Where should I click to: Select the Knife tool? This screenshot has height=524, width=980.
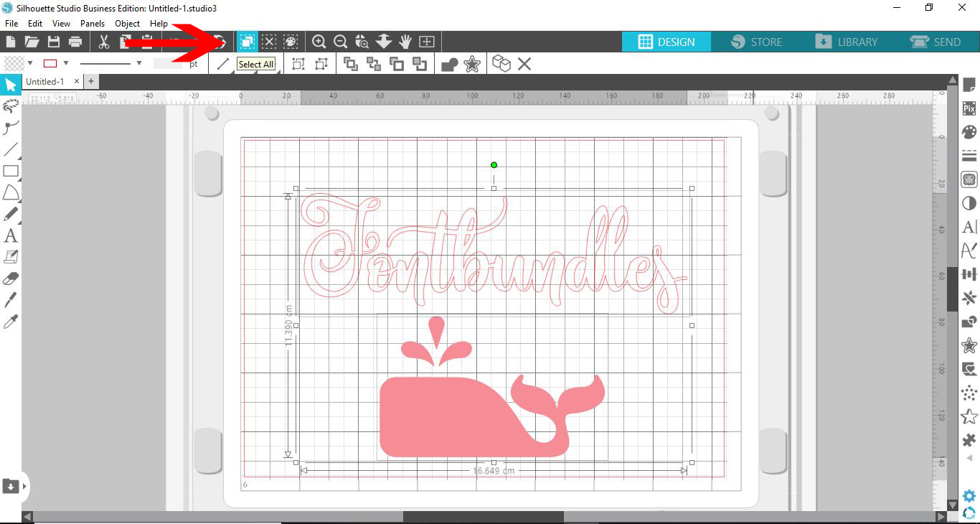[10, 299]
